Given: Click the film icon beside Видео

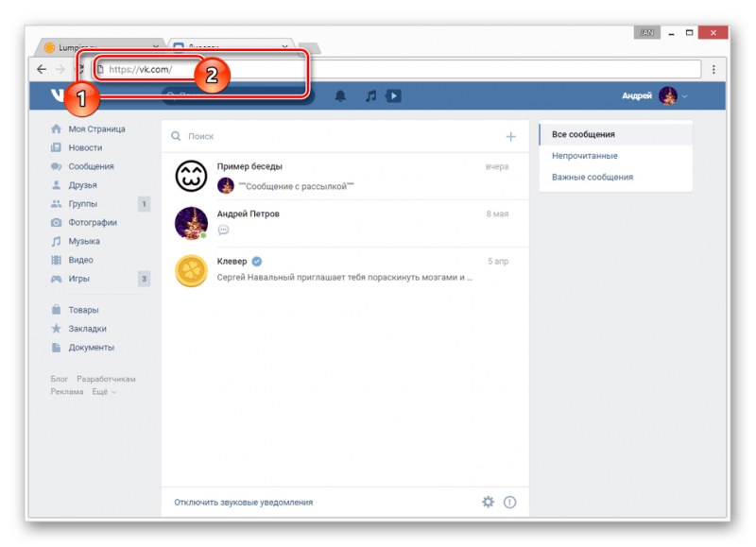Looking at the screenshot, I should tap(57, 260).
